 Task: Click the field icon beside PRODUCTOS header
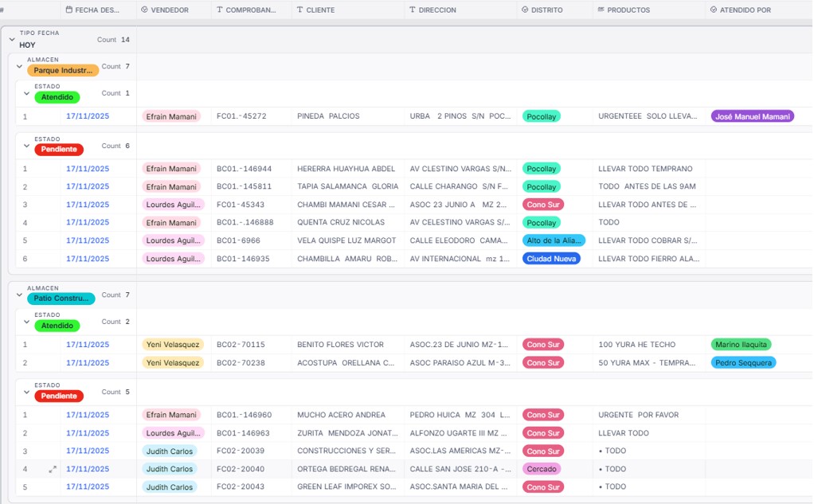[600, 10]
